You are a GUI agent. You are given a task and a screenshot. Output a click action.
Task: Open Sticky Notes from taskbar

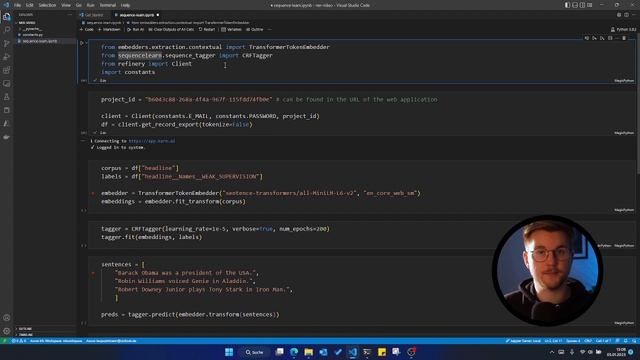[x=382, y=352]
